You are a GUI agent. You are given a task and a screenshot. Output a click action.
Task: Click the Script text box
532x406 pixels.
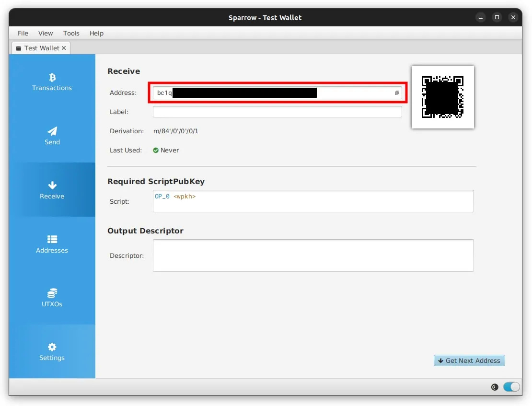coord(313,201)
